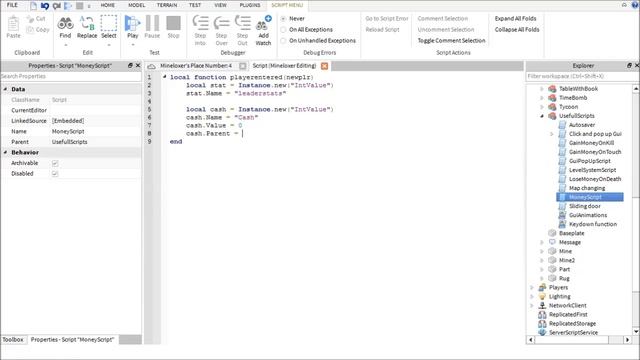
Task: Select On All Exceptions option
Action: 283,30
